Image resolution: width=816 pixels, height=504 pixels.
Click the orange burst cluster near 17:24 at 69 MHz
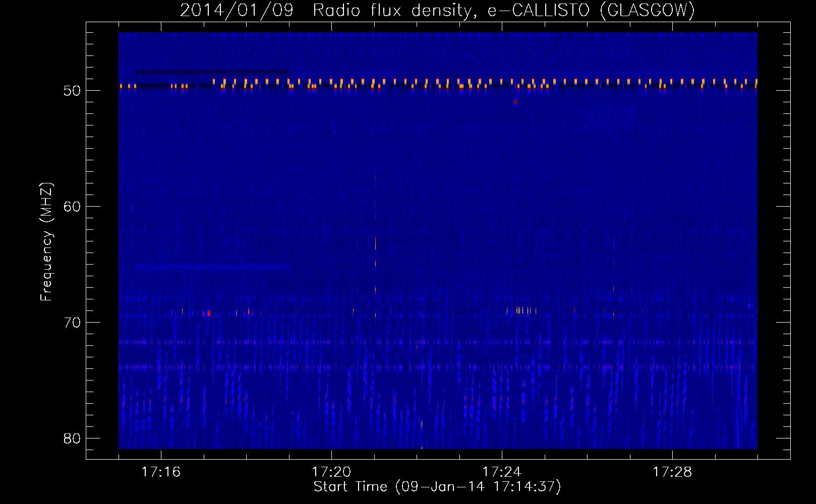(x=522, y=310)
